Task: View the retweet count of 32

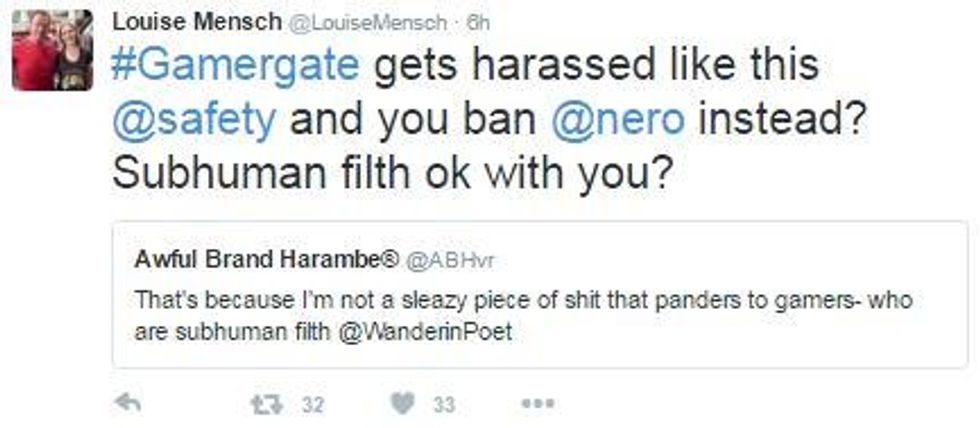Action: [x=313, y=405]
